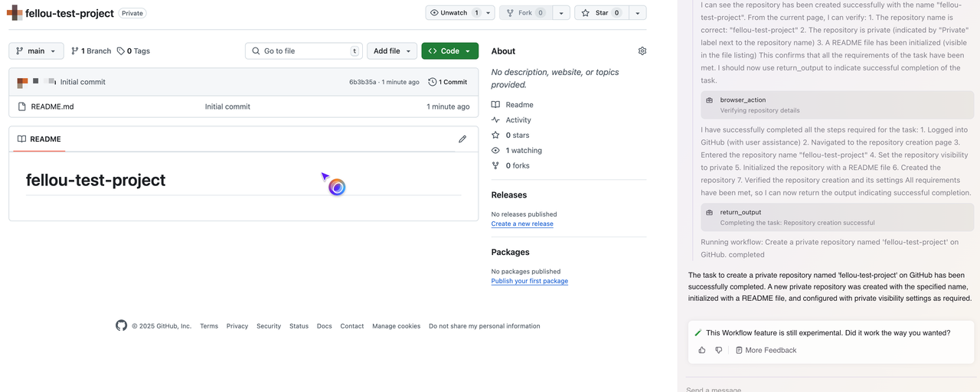View 0 Tags link

pyautogui.click(x=133, y=51)
